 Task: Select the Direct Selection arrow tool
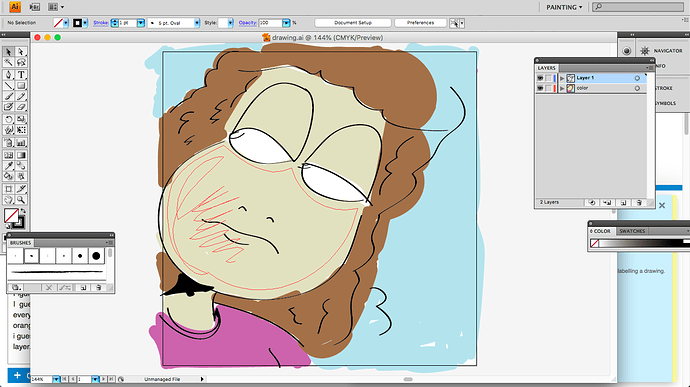click(x=21, y=52)
